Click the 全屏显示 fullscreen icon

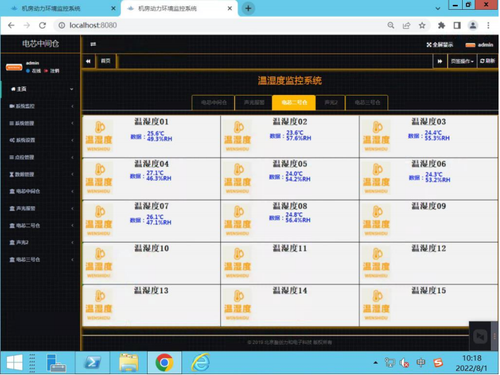point(429,45)
